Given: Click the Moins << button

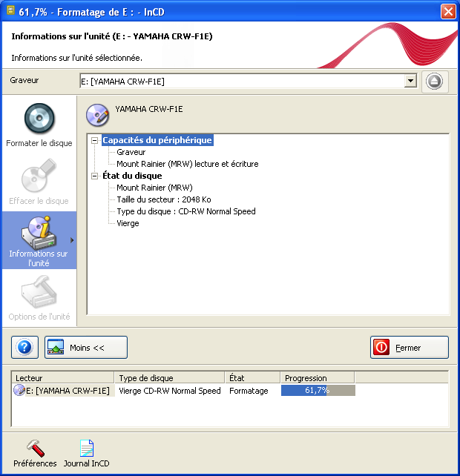Looking at the screenshot, I should [86, 347].
